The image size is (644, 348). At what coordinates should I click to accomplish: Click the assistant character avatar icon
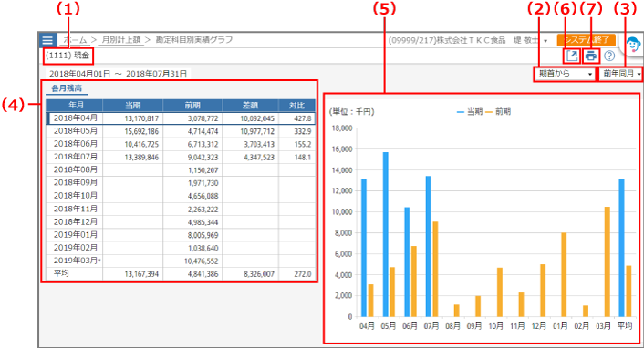632,45
